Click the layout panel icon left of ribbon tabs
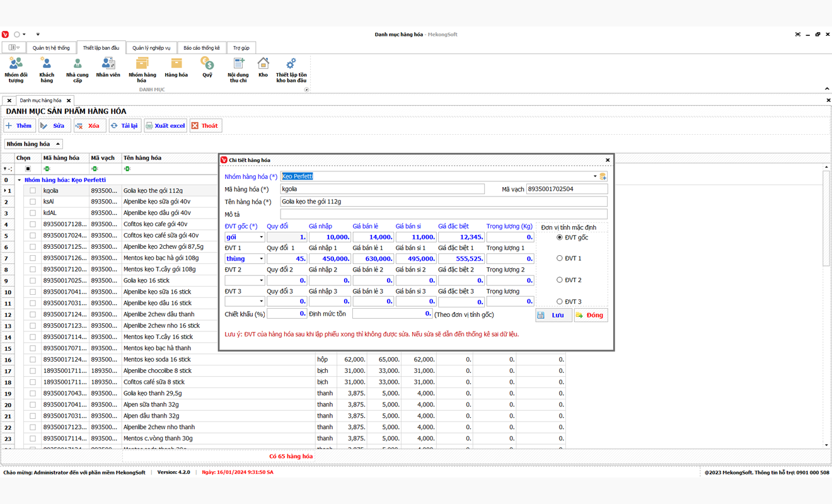 [13, 48]
